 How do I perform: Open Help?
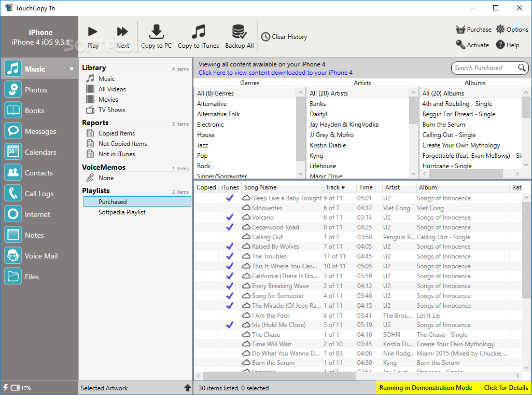[508, 45]
